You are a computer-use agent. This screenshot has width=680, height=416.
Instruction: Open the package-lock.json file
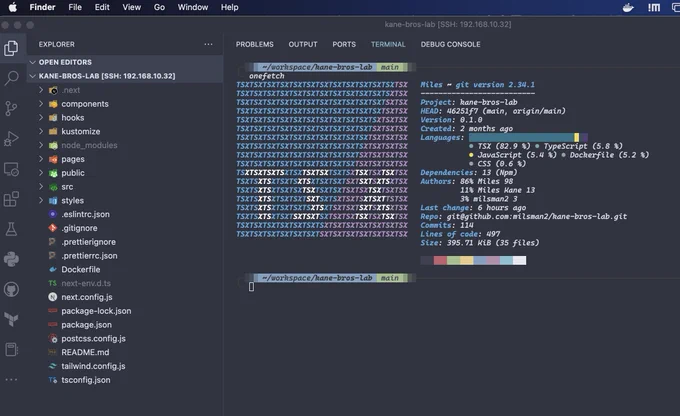(96, 311)
